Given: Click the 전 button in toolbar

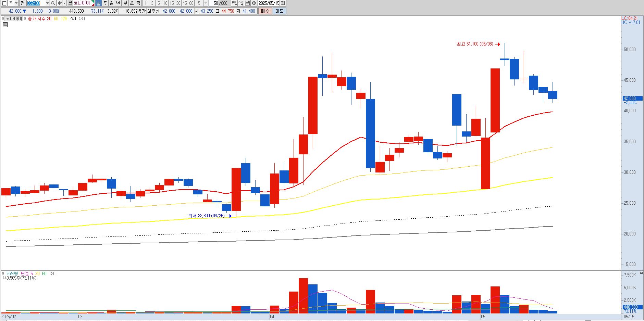Looking at the screenshot, I should click(22, 3).
